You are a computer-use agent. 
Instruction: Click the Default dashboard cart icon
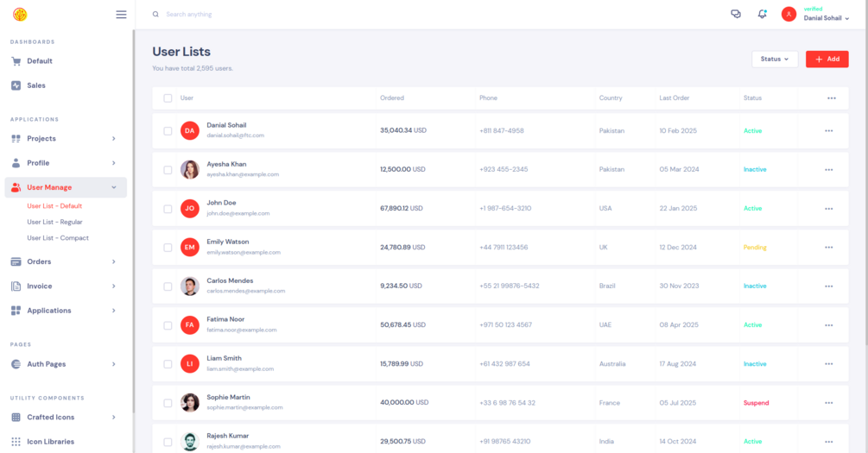coord(16,61)
